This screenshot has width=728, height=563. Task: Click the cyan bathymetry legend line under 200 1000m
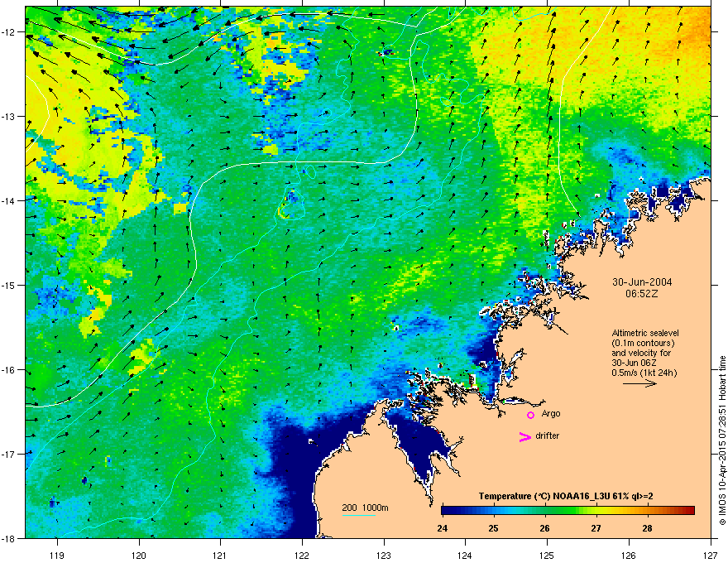(358, 515)
